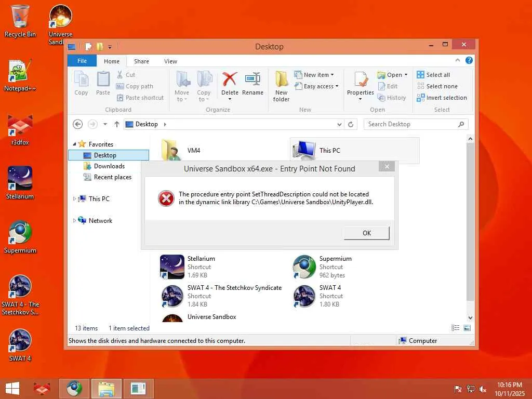Expand This PC in navigation pane
The height and width of the screenshot is (399, 532).
pos(74,199)
